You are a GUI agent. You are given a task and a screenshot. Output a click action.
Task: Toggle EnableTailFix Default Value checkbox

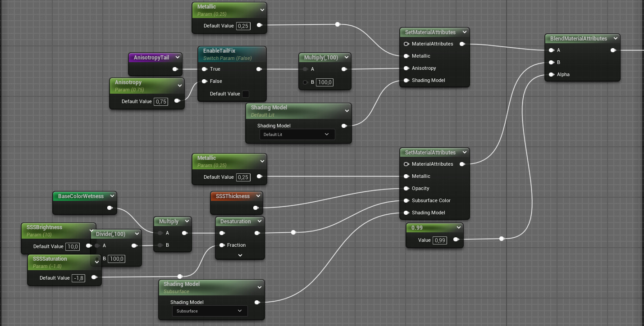[246, 94]
